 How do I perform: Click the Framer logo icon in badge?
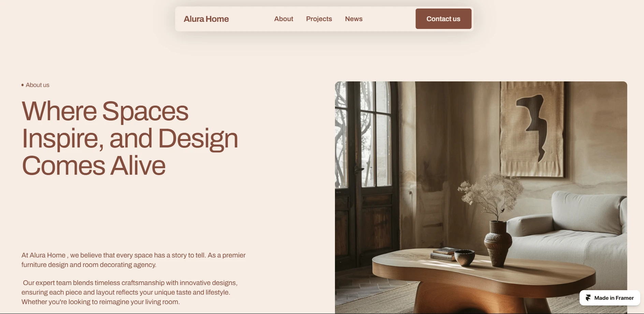coord(588,298)
